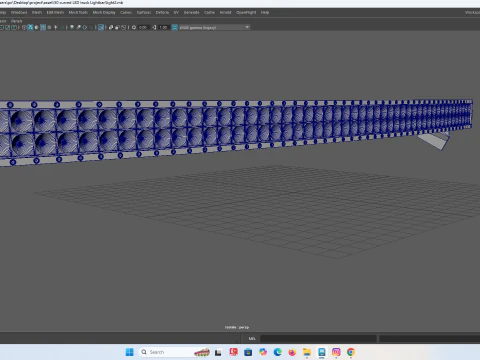Launch Firefox from the taskbar
The width and height of the screenshot is (480, 360).
coord(292,352)
